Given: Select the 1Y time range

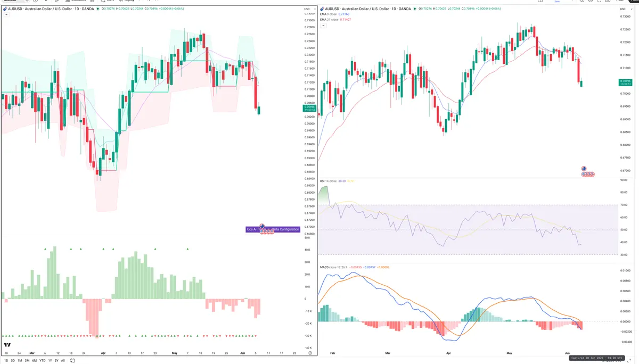Looking at the screenshot, I should [x=50, y=361].
